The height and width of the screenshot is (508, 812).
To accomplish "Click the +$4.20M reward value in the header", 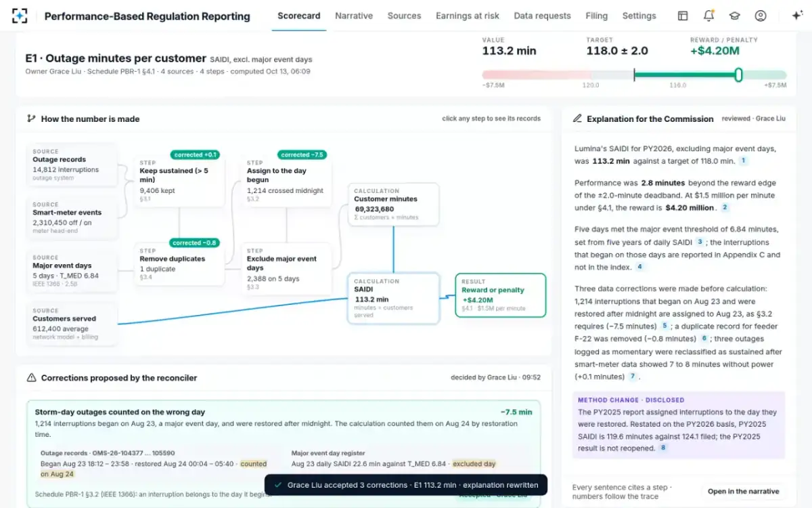I will [x=715, y=51].
